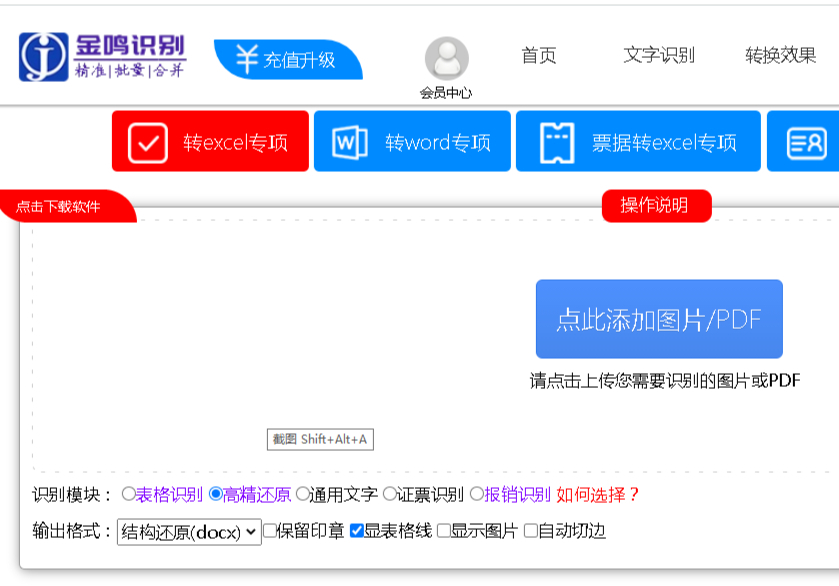Viewport: 839px width, 586px height.
Task: Click the 截图 Shift+Alt+A button
Action: tap(321, 439)
